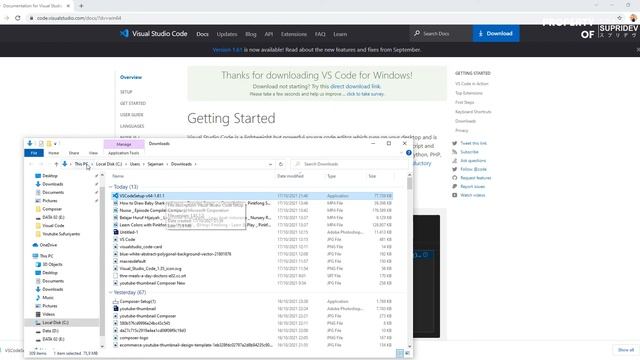
Task: Click the Properties quick access icon
Action: pos(41,144)
